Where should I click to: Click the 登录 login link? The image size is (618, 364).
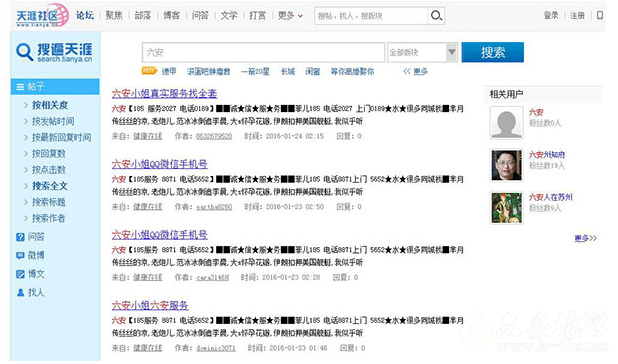point(551,16)
